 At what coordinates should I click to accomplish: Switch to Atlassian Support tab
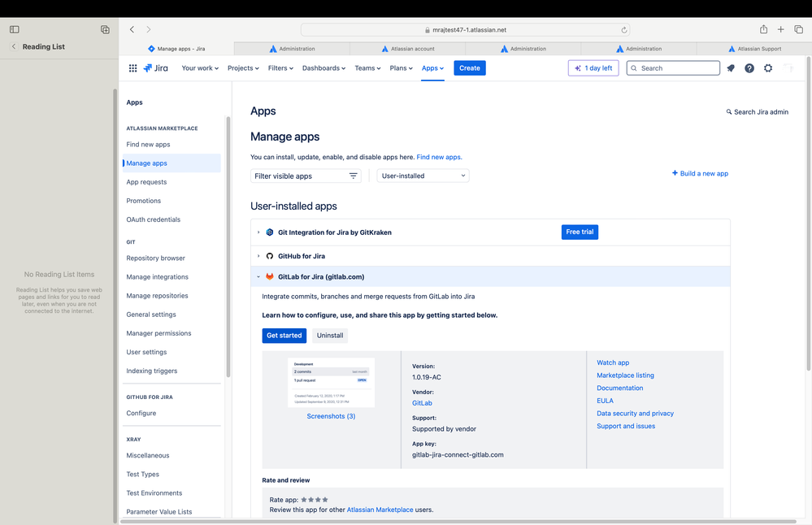coord(754,49)
